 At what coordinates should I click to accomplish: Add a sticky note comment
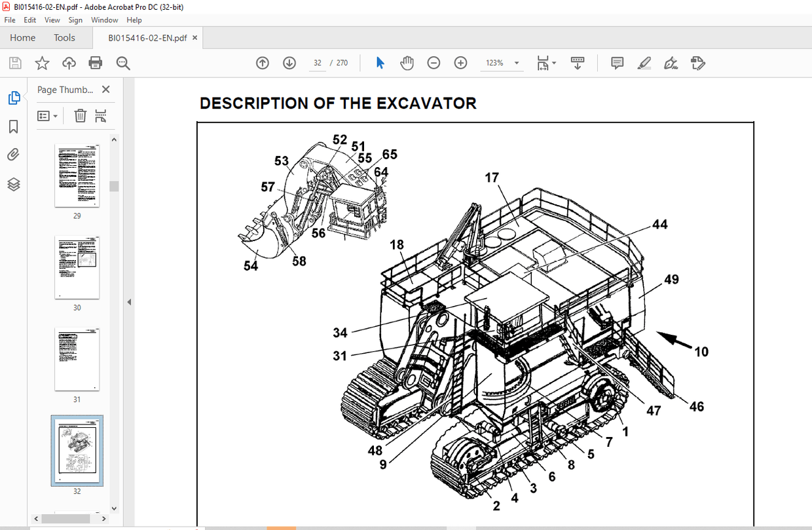point(616,62)
